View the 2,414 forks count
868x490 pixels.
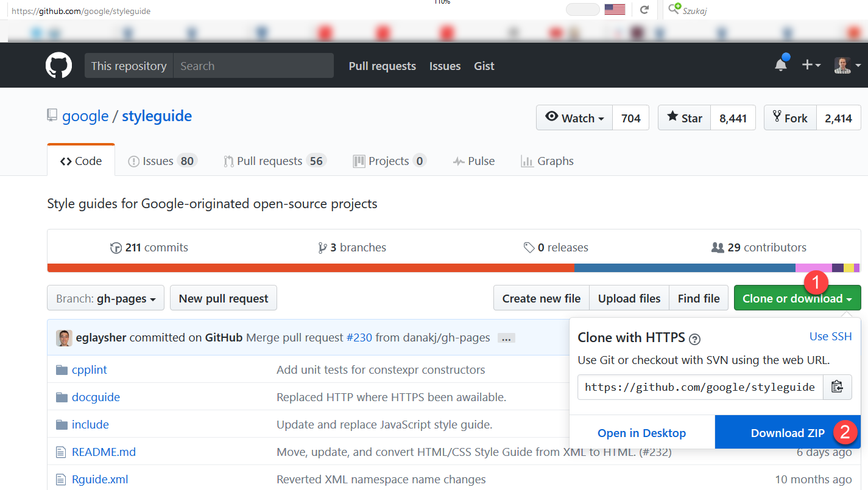(x=839, y=118)
